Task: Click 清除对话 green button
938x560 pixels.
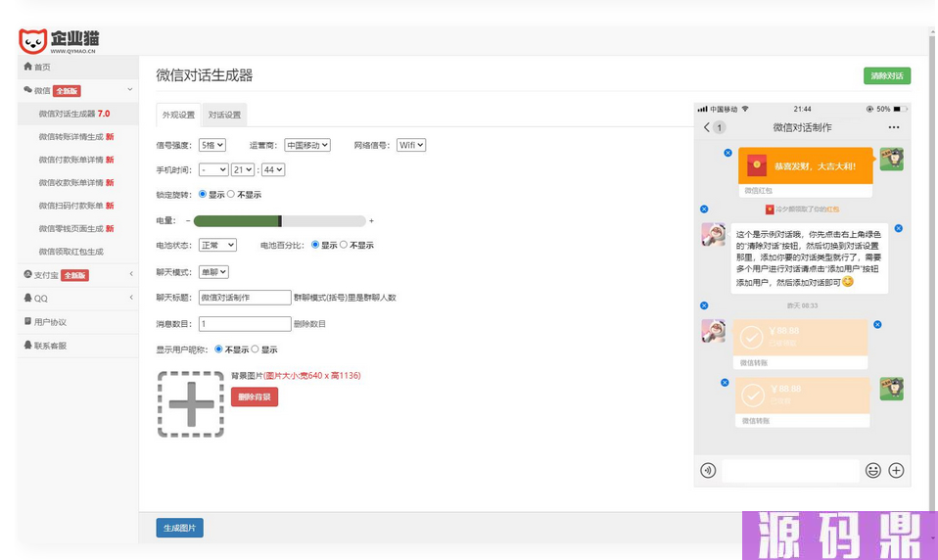Action: click(887, 76)
